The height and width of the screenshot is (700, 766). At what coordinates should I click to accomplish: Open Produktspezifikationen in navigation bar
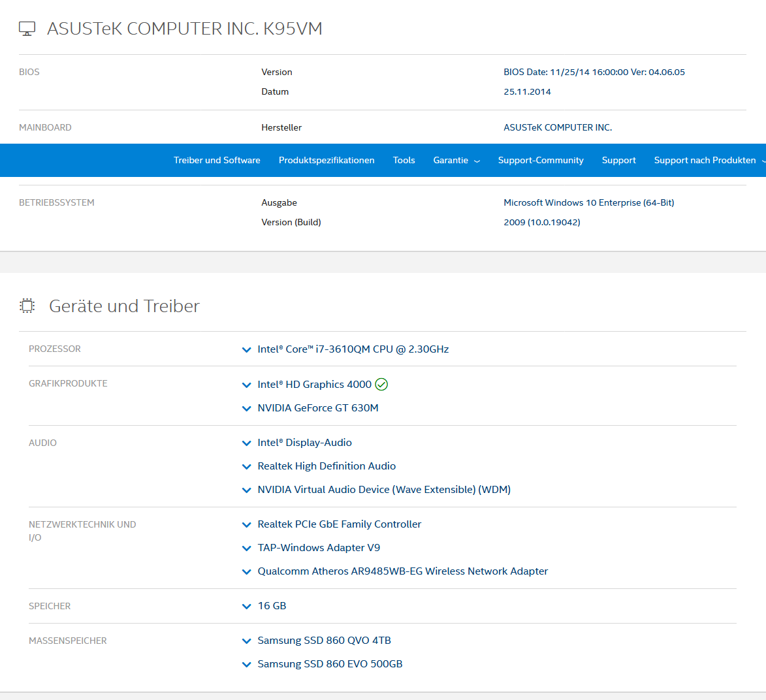327,160
